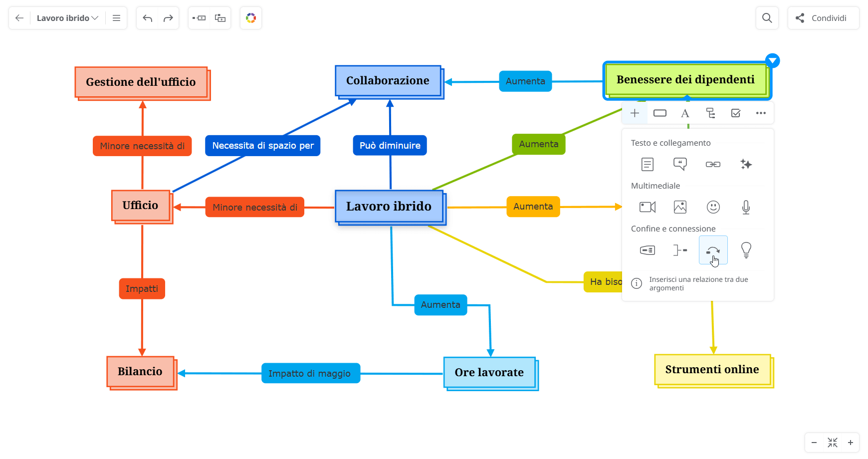
Task: Click the Necessita di spazio per label
Action: point(263,146)
